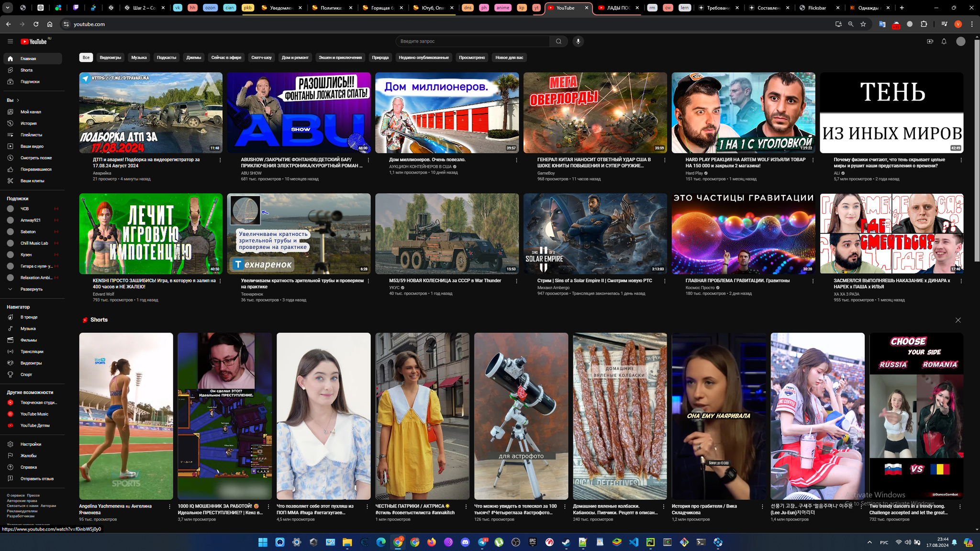The image size is (980, 551).
Task: Bookmark this page with star icon
Action: coord(863,24)
